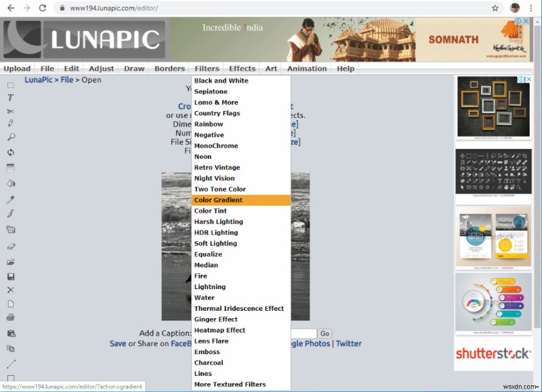Select the magnifier zoom tool

point(11,137)
